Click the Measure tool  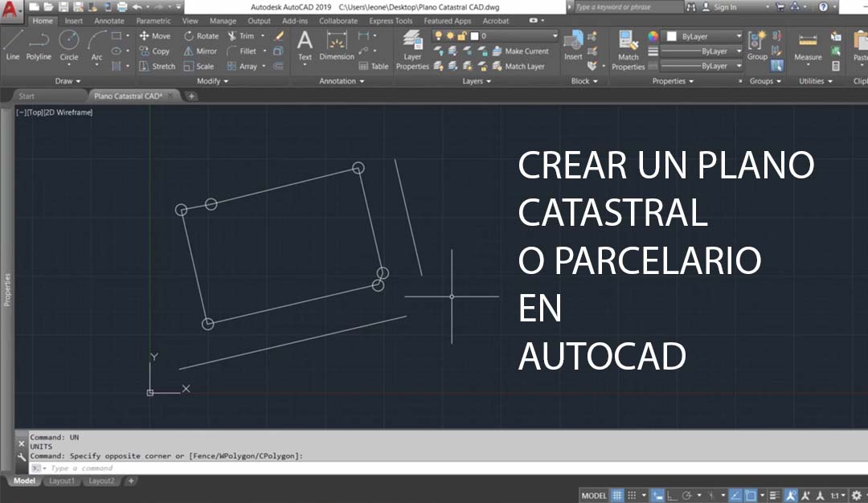808,47
